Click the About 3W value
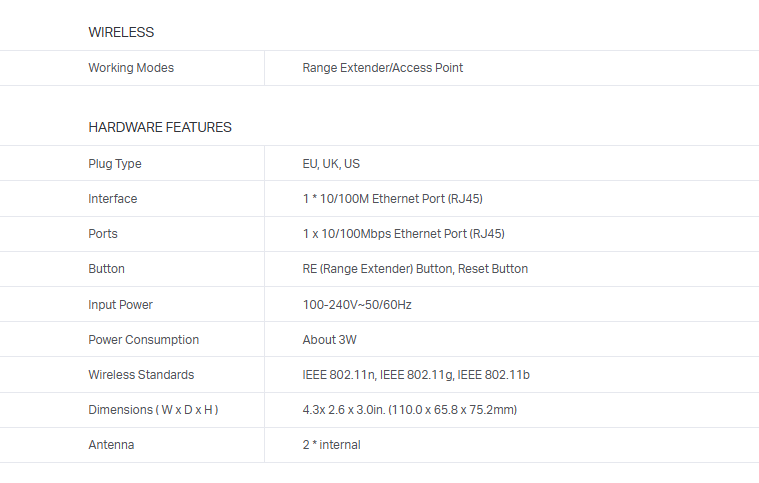The width and height of the screenshot is (759, 483). coord(330,340)
